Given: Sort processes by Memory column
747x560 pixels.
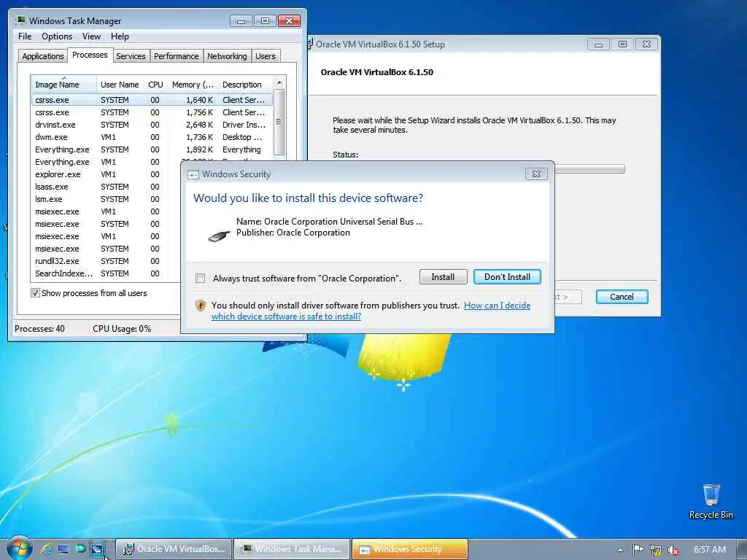Looking at the screenshot, I should click(193, 85).
